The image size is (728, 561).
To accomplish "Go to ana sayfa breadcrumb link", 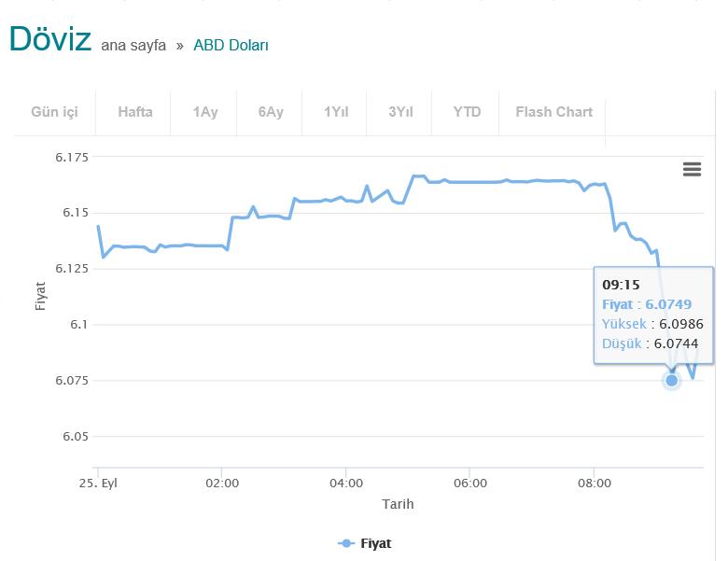I will coord(133,45).
